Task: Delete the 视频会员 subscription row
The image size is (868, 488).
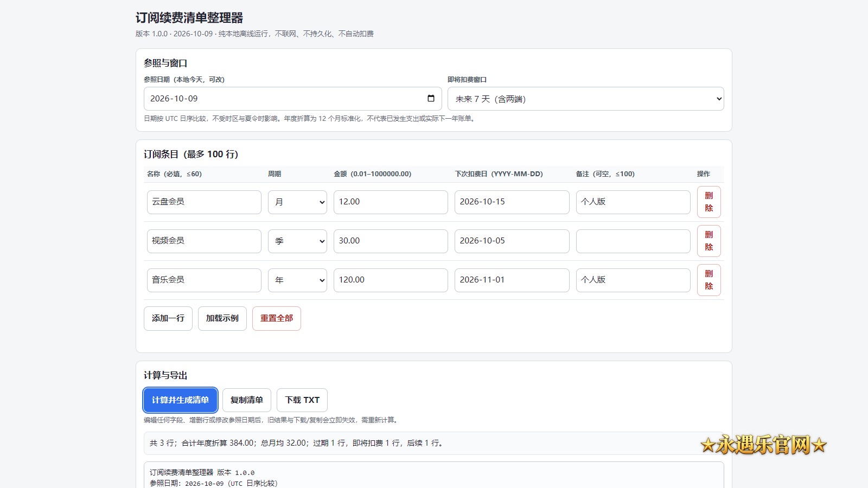Action: [x=709, y=241]
